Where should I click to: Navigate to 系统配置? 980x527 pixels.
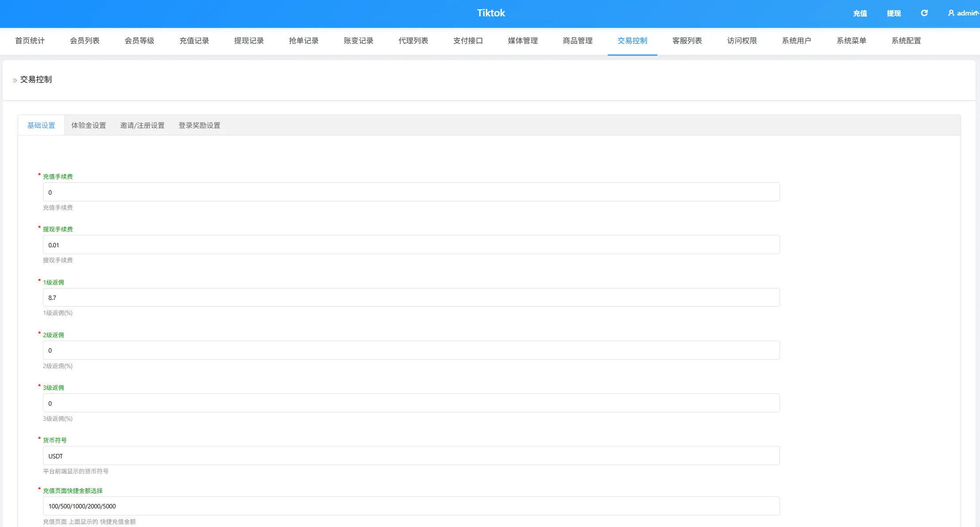906,41
